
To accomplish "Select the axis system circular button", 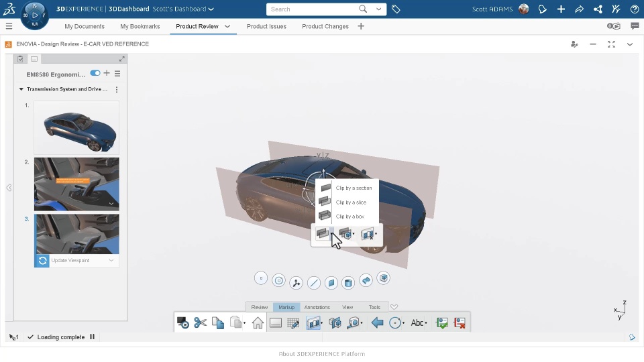I will pyautogui.click(x=296, y=282).
